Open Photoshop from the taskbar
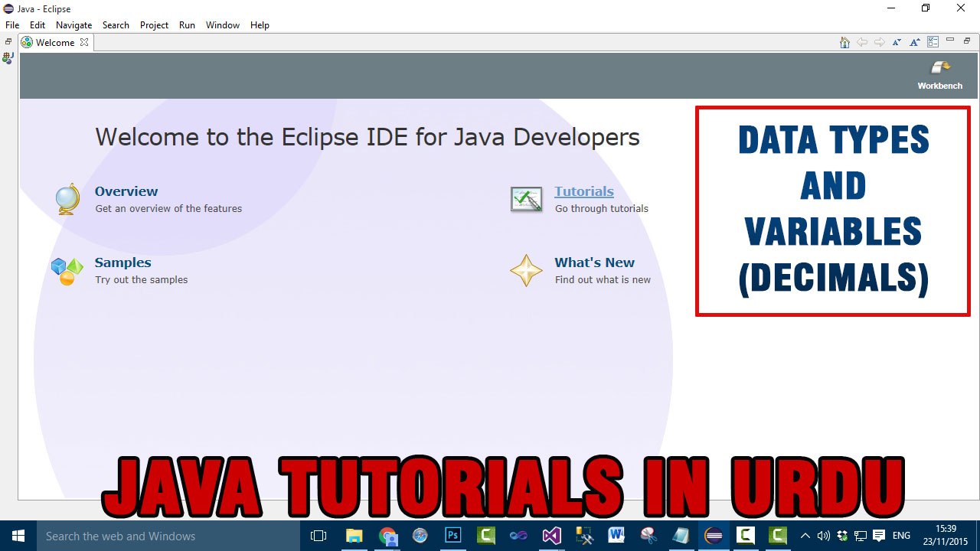The width and height of the screenshot is (980, 551). (452, 536)
